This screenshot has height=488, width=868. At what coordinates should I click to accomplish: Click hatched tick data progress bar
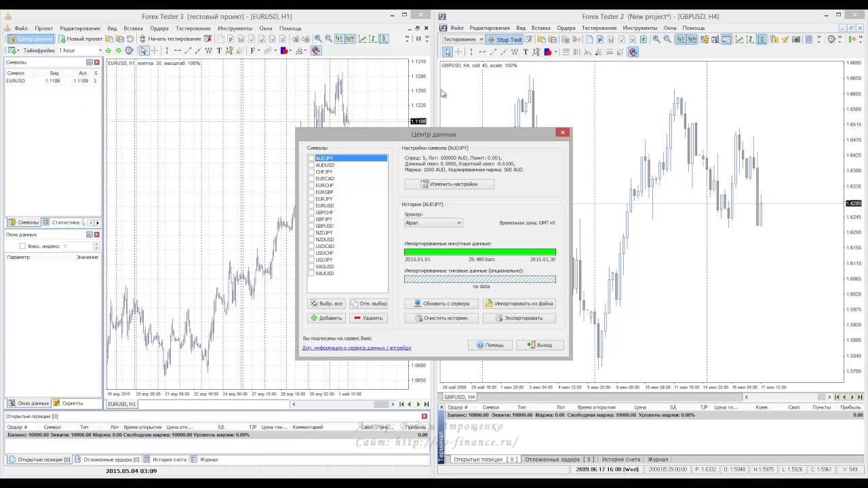click(x=480, y=279)
